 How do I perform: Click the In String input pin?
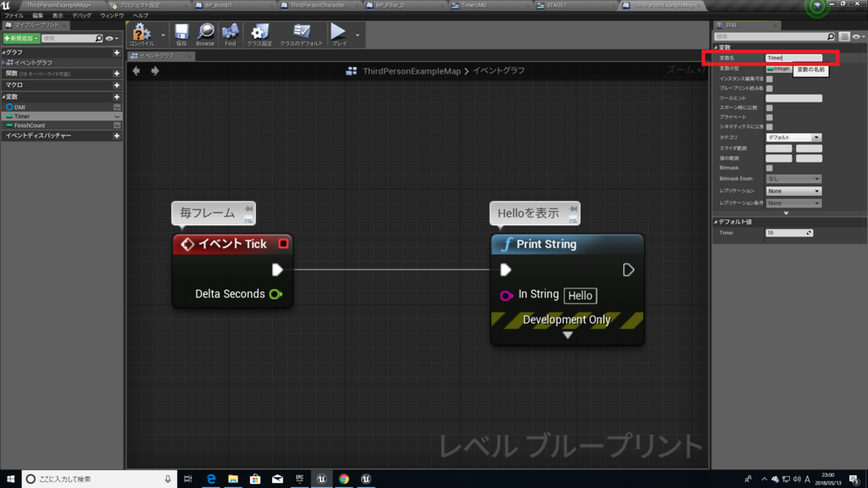[x=506, y=296]
